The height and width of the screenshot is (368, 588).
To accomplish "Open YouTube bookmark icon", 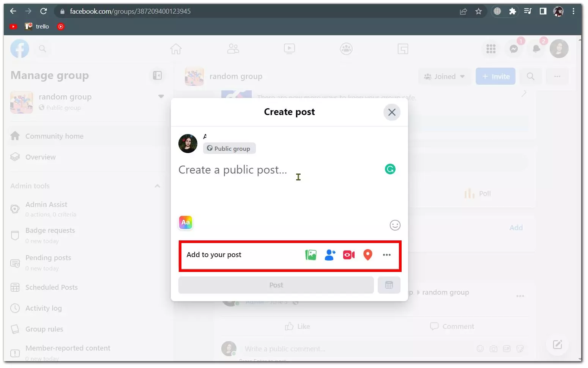I will (13, 27).
